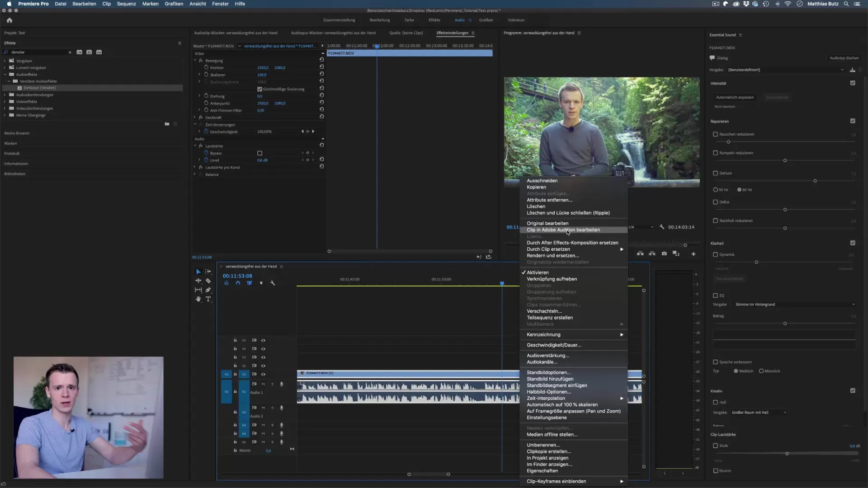The image size is (868, 488).
Task: Select the Type tool
Action: [208, 299]
